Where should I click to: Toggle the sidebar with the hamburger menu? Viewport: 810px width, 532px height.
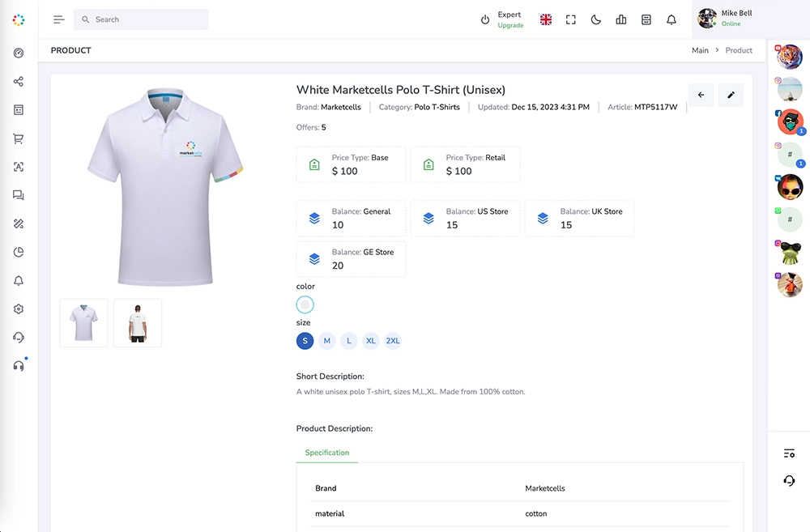[58, 19]
